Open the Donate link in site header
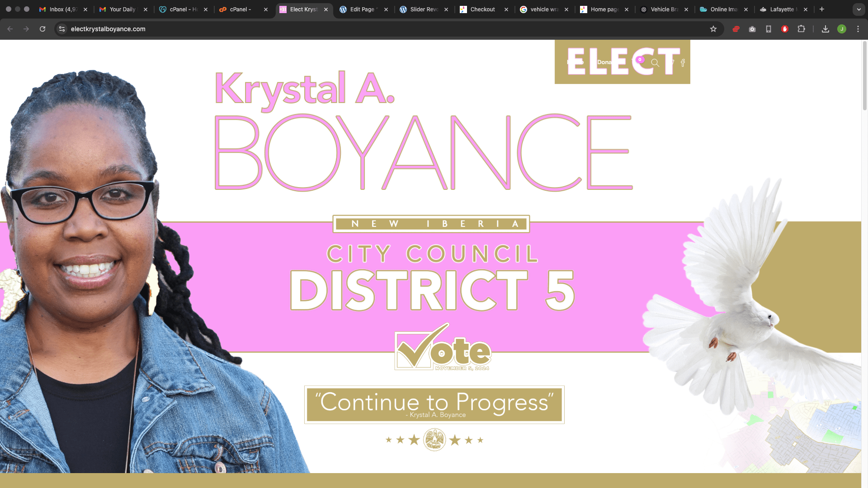The width and height of the screenshot is (868, 488). 604,62
